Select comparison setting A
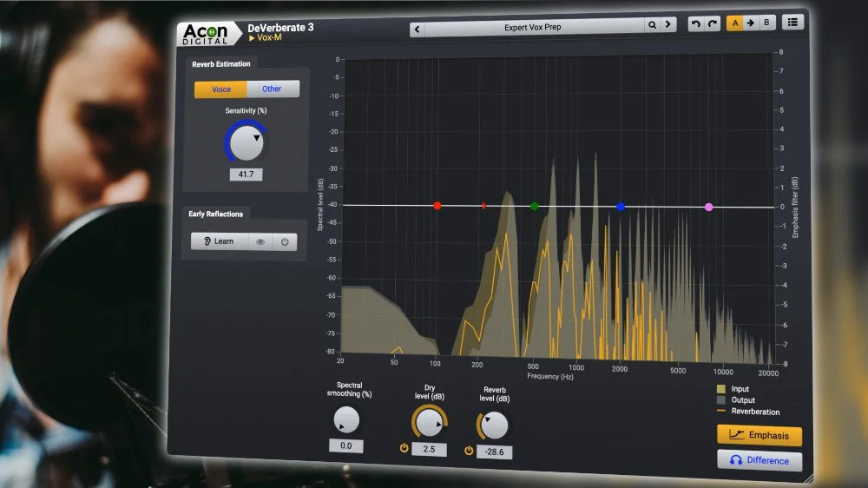This screenshot has width=868, height=488. [x=735, y=23]
